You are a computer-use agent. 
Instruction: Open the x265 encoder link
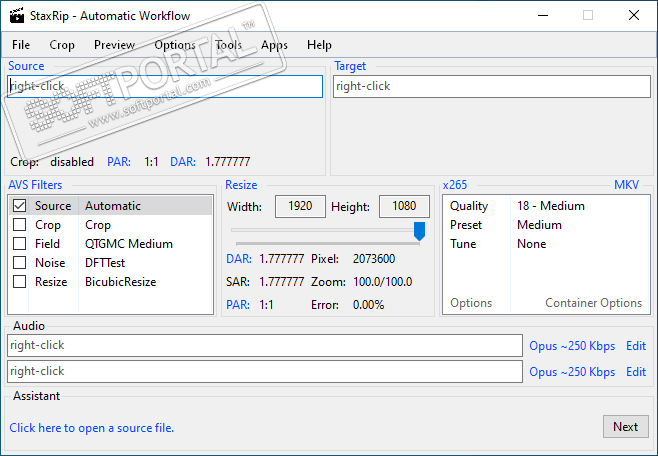455,185
